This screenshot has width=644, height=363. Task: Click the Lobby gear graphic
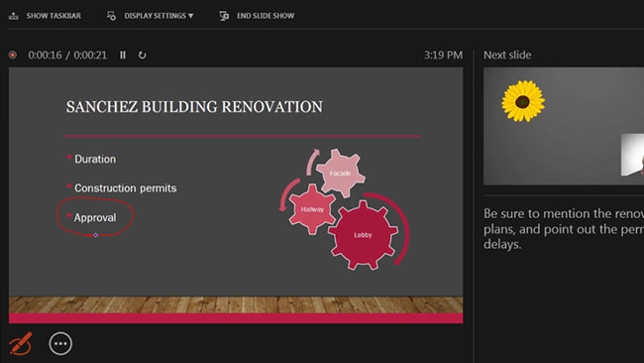point(363,235)
